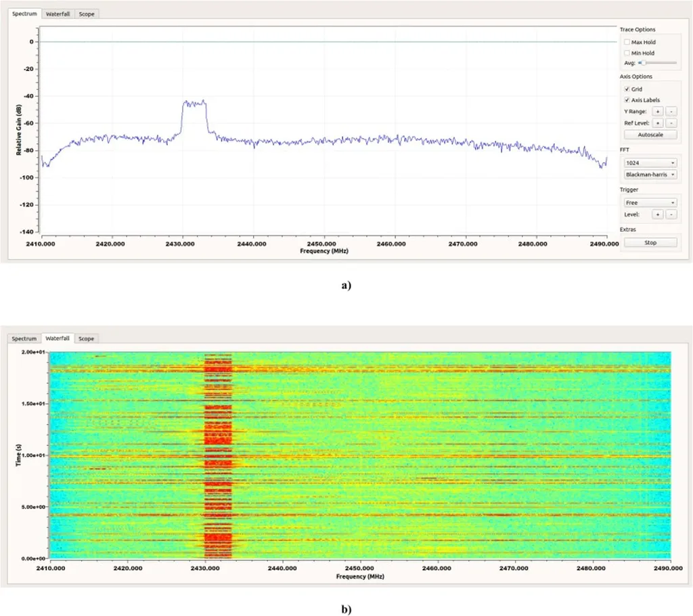Select Spectrum tab in bottom panel

point(24,338)
